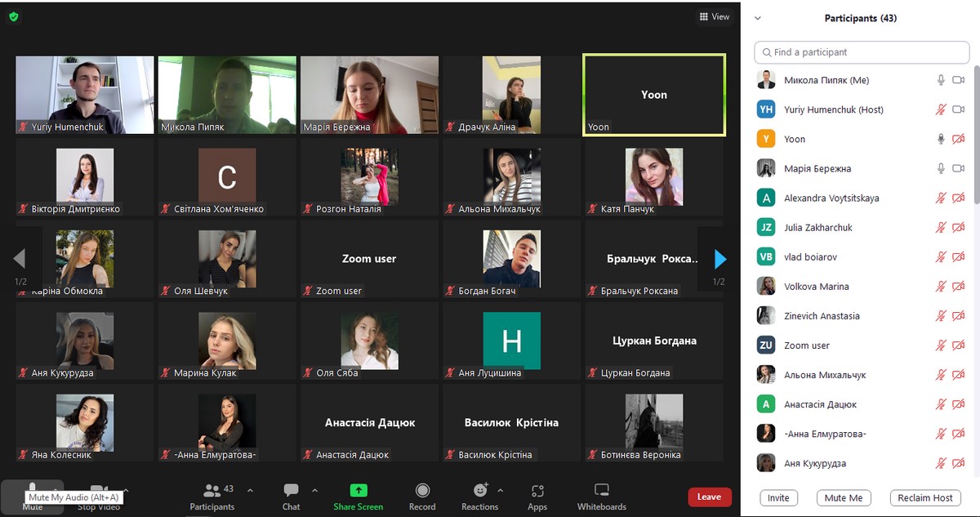
Task: Open the Reactions menu
Action: point(480,496)
